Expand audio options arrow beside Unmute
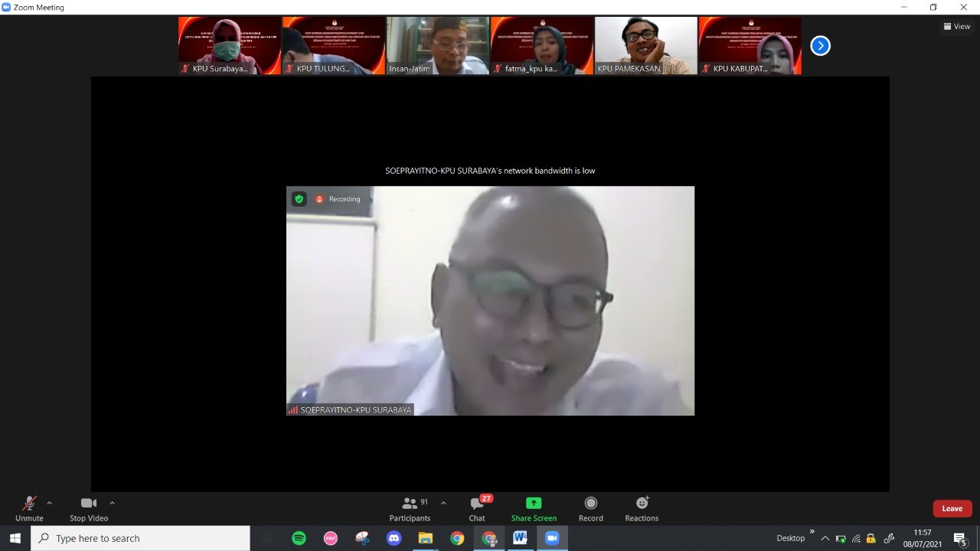The width and height of the screenshot is (980, 551). click(50, 503)
